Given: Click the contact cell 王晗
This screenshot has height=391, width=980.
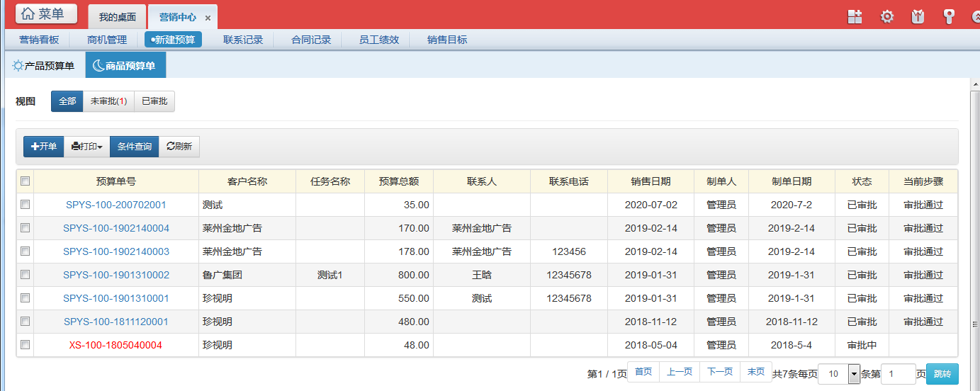Looking at the screenshot, I should [x=482, y=275].
